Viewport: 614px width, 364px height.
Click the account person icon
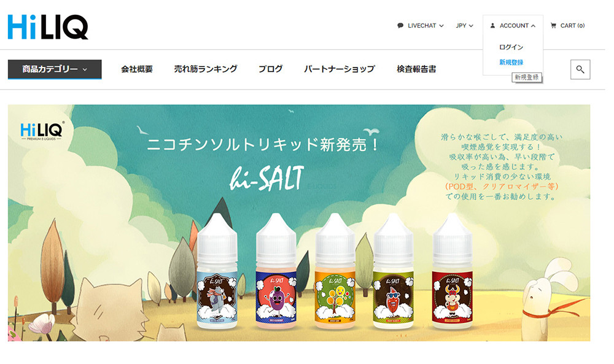[492, 25]
